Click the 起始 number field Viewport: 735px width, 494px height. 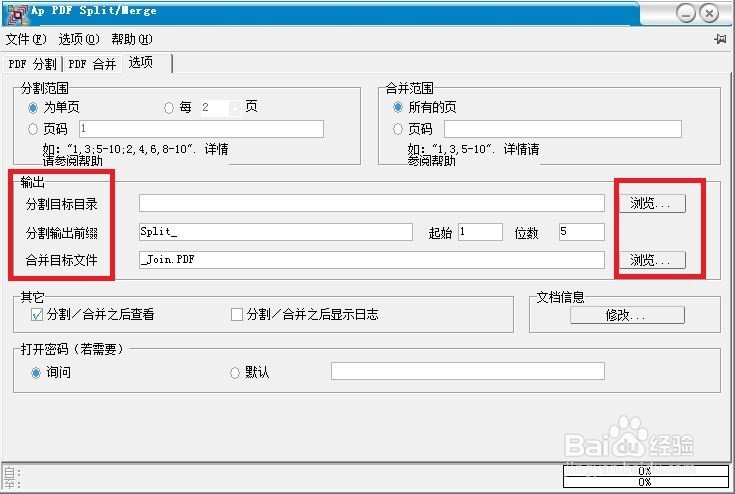coord(480,232)
